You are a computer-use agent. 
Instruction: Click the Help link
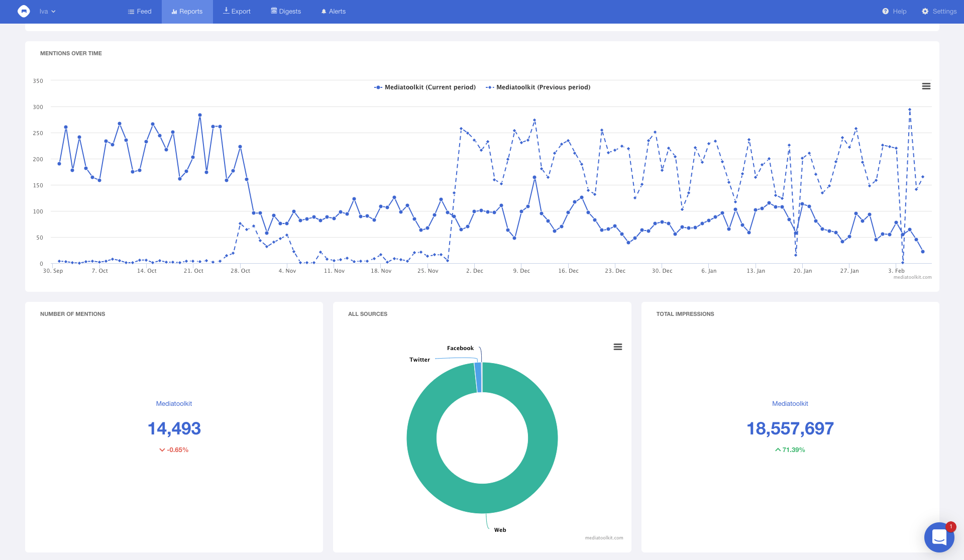(894, 12)
